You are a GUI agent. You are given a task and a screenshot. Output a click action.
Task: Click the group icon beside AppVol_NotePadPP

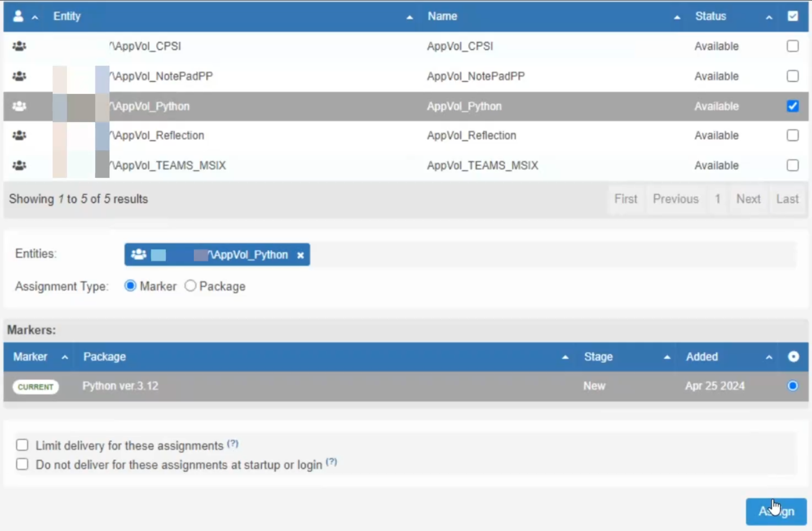(x=19, y=76)
